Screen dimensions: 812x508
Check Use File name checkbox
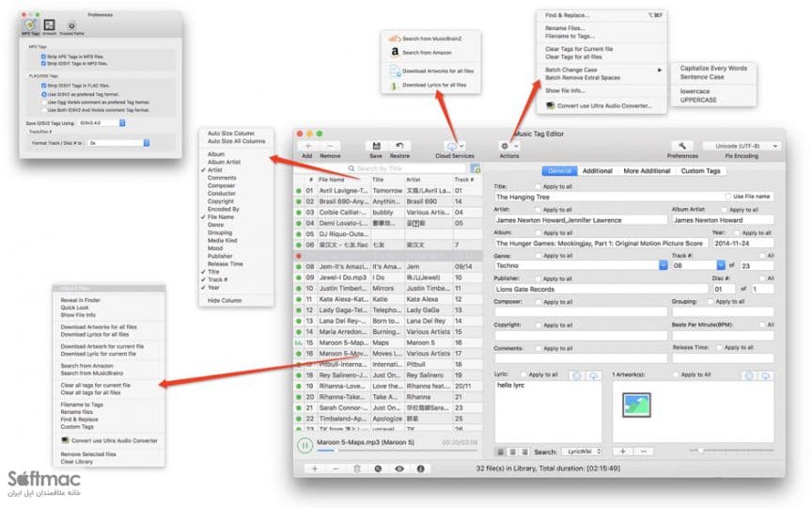728,197
